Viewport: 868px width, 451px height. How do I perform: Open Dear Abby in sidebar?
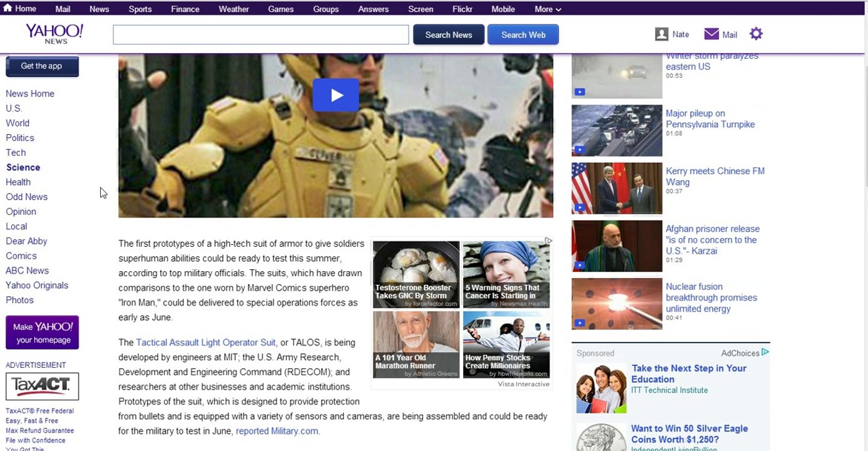[26, 241]
